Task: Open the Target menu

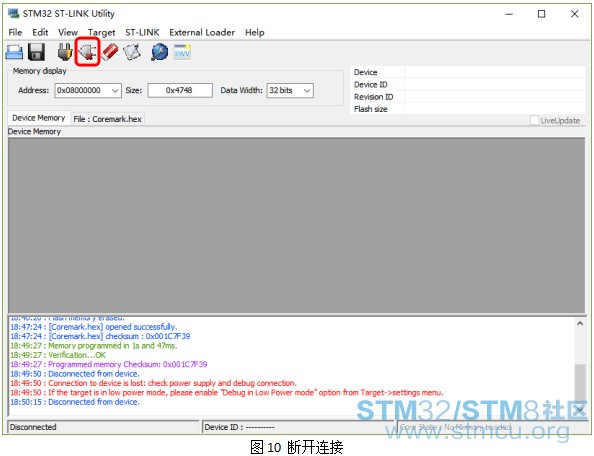Action: (x=102, y=33)
